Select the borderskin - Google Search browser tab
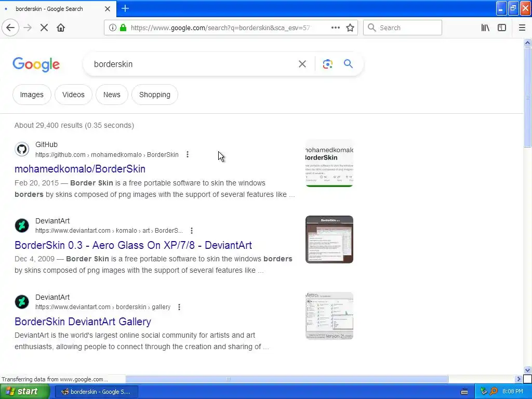The width and height of the screenshot is (532, 399). click(58, 9)
